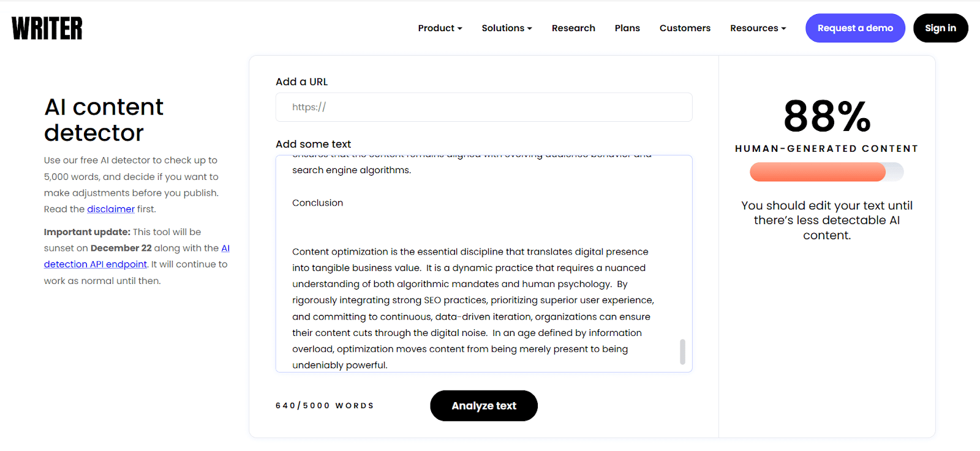Select Research in the navigation bar
980x451 pixels.
pyautogui.click(x=573, y=28)
